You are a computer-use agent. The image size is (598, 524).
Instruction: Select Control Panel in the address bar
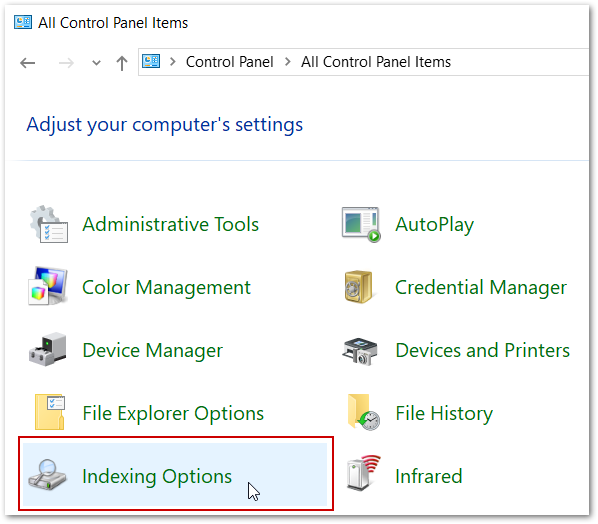(x=230, y=62)
